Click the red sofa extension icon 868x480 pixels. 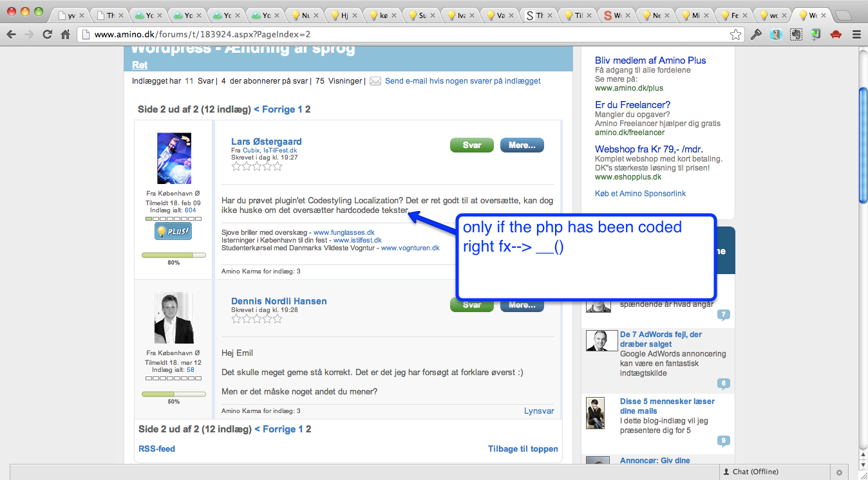coord(836,35)
